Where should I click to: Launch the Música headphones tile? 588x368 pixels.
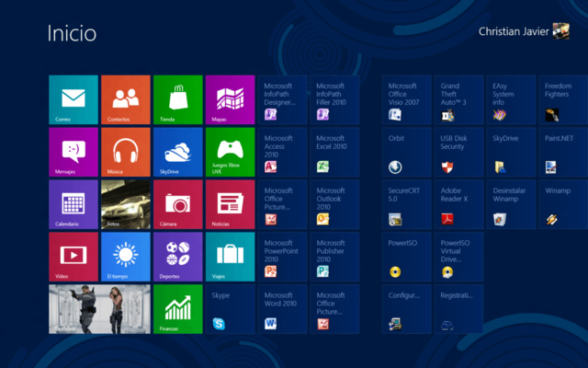(x=126, y=152)
